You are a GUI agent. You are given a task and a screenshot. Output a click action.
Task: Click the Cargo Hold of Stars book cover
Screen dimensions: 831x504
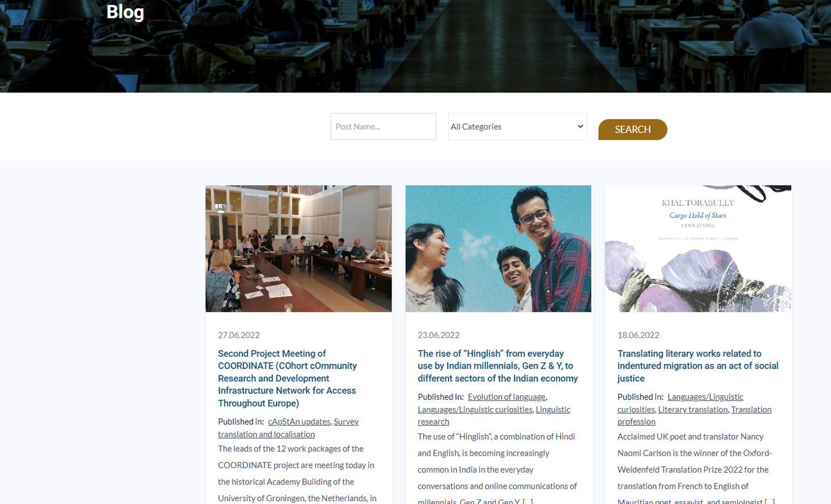click(x=698, y=248)
